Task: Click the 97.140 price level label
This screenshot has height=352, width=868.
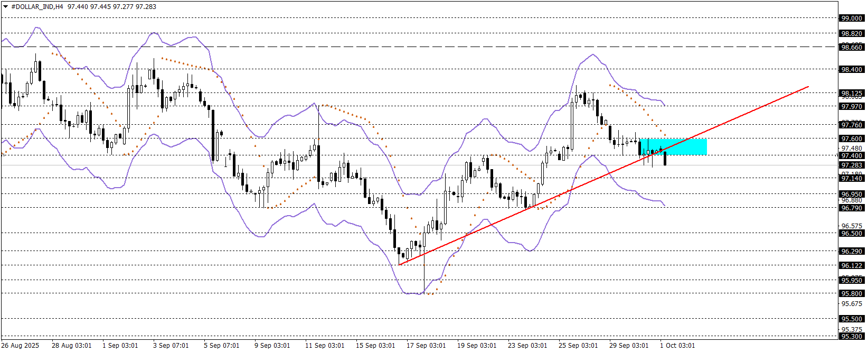Action: [851, 179]
